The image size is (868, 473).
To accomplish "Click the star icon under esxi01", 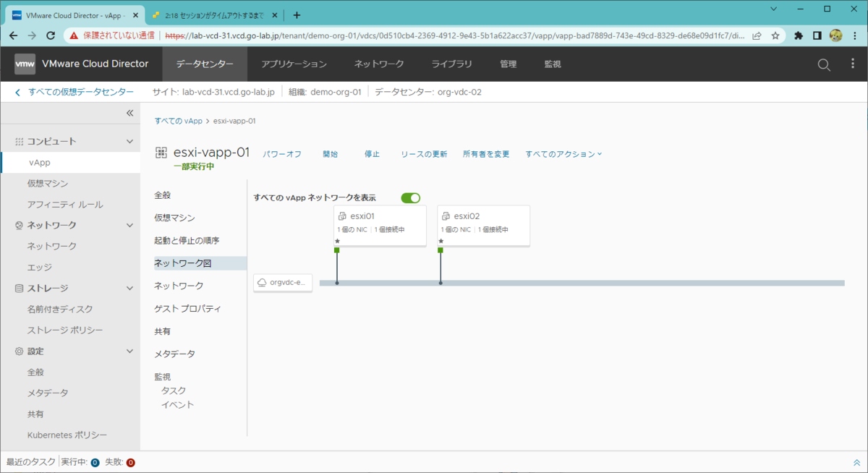I will coord(337,241).
